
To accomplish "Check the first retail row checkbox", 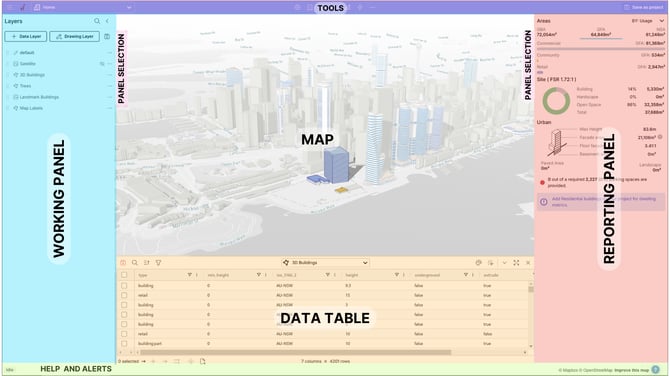I will click(124, 295).
